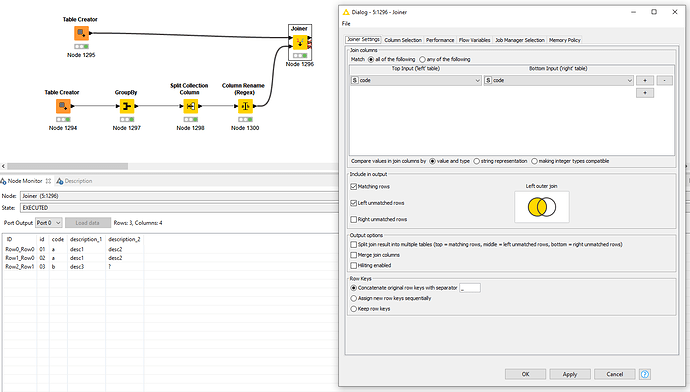Toggle the Left unmatched rows checkbox
This screenshot has height=392, width=690.
[353, 203]
